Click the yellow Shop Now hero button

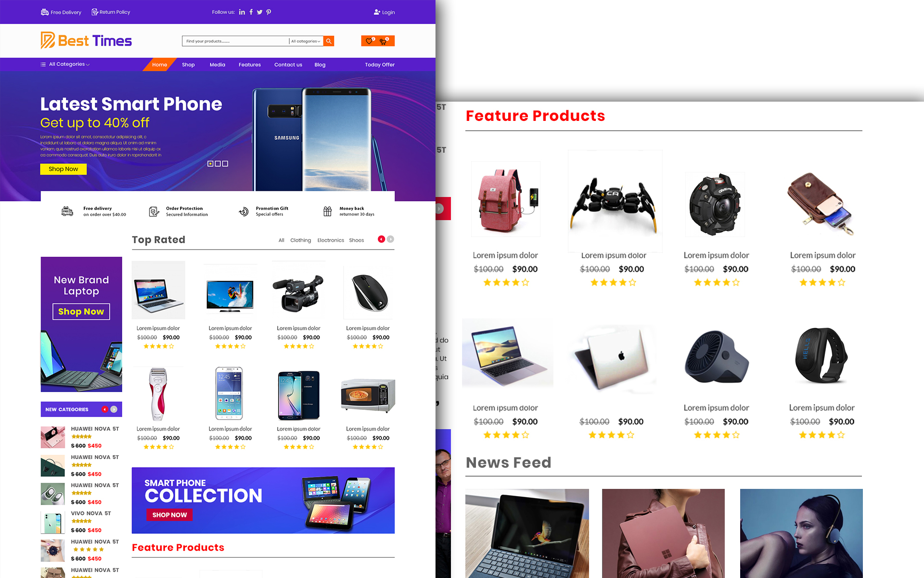click(64, 169)
